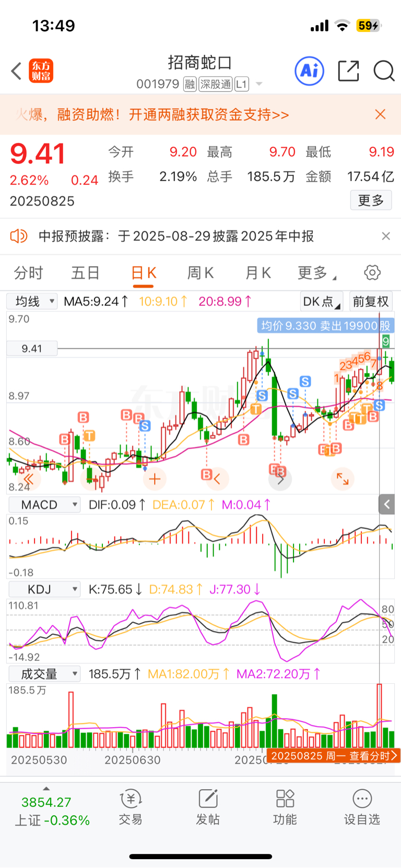Viewport: 401px width, 868px height.
Task: Dismiss the 中报预披露 notice
Action: tap(386, 236)
